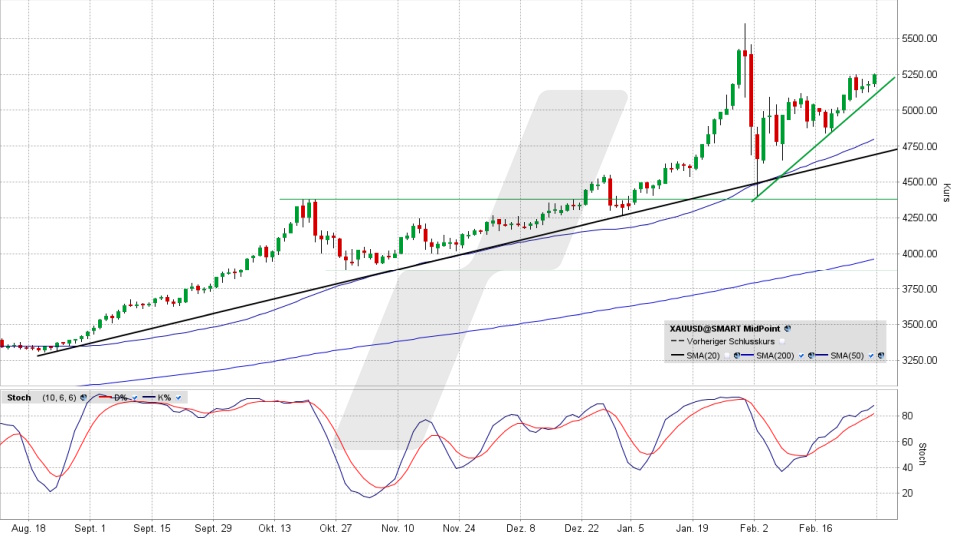Click the vertical Kurs axis title
This screenshot has width=960, height=540.
[x=946, y=192]
